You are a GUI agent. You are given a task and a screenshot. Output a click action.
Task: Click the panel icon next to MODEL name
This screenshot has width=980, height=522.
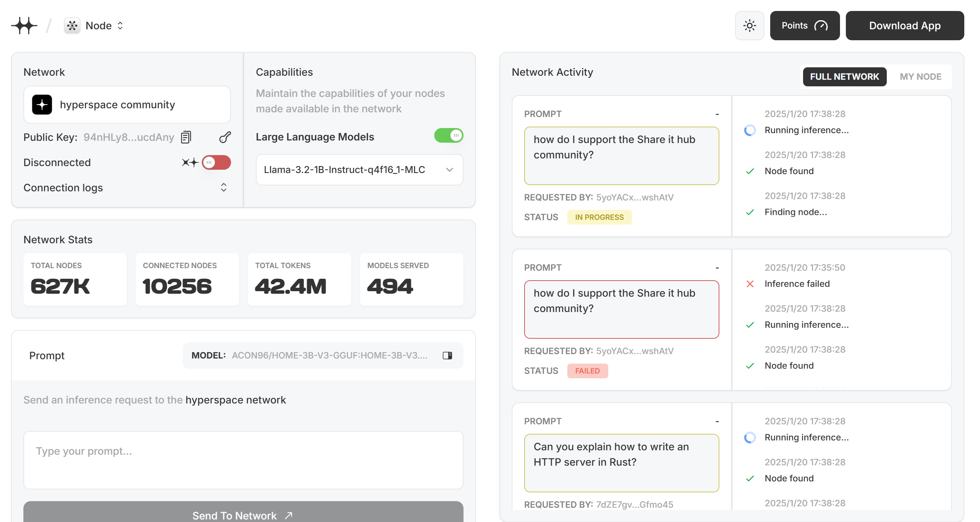click(x=447, y=355)
